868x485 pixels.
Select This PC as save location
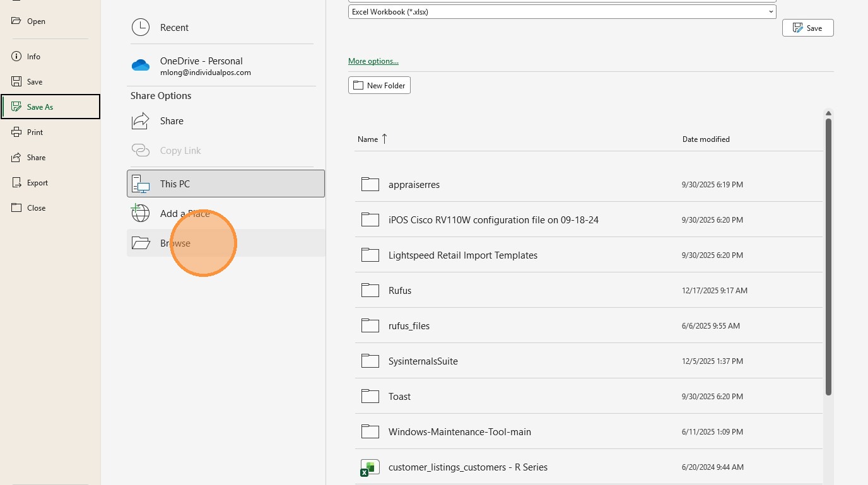tap(226, 184)
